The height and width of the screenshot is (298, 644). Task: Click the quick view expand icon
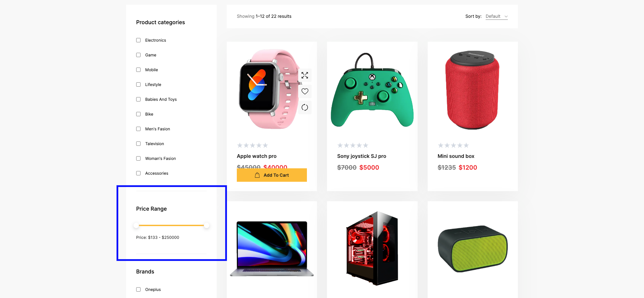305,75
